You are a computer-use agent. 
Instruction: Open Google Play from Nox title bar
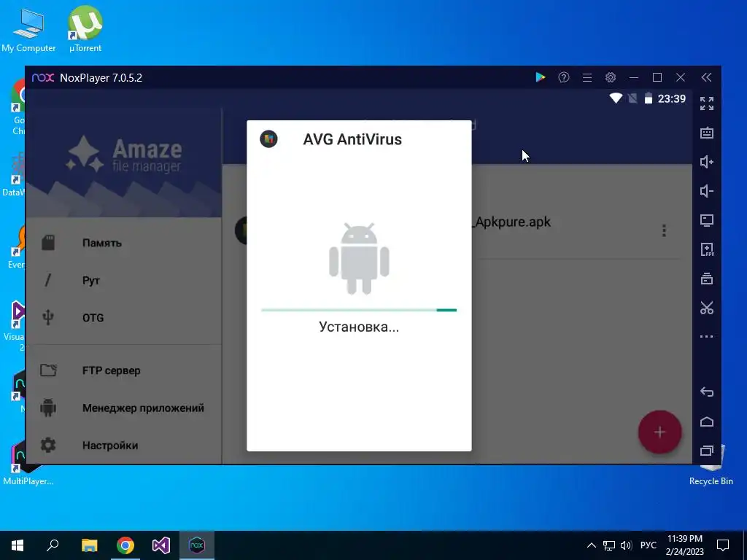click(541, 77)
